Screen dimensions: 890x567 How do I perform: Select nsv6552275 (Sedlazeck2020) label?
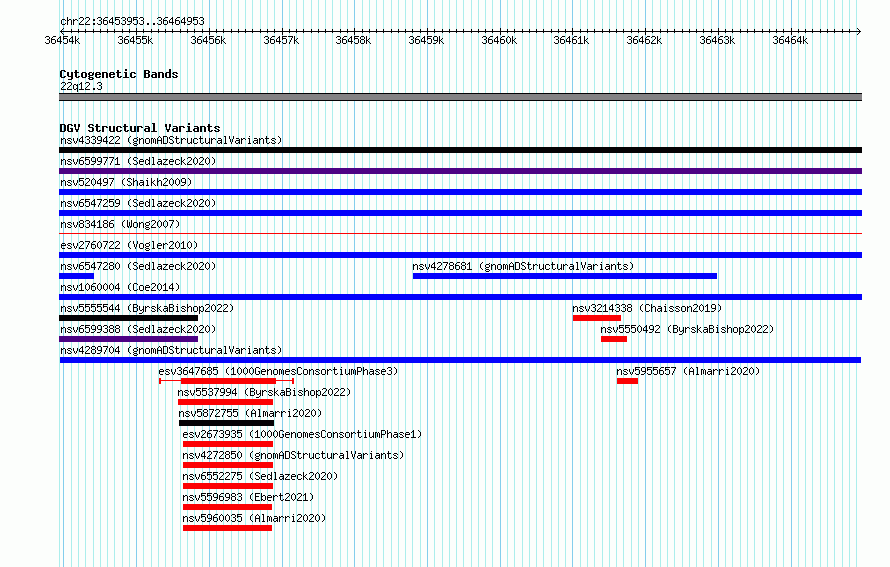click(x=260, y=476)
